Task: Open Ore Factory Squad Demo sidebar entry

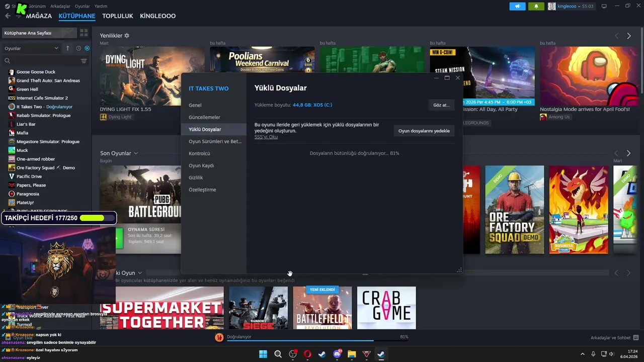Action: coord(45,167)
